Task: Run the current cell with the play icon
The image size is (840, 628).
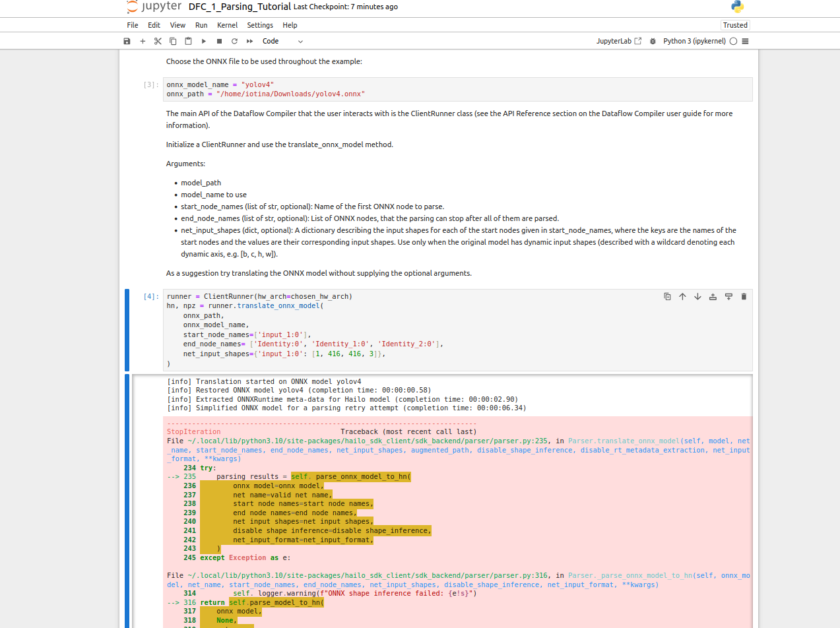Action: point(204,41)
